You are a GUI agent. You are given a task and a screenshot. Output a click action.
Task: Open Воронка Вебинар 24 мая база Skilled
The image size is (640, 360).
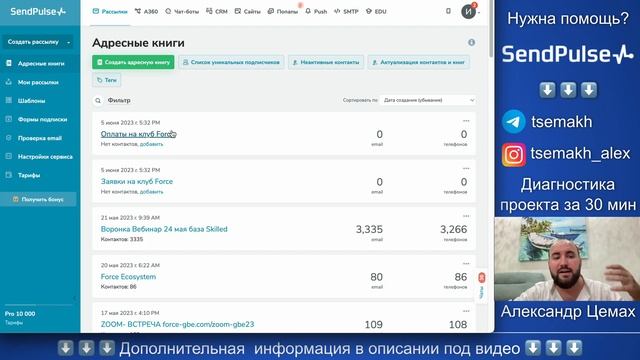(x=164, y=229)
